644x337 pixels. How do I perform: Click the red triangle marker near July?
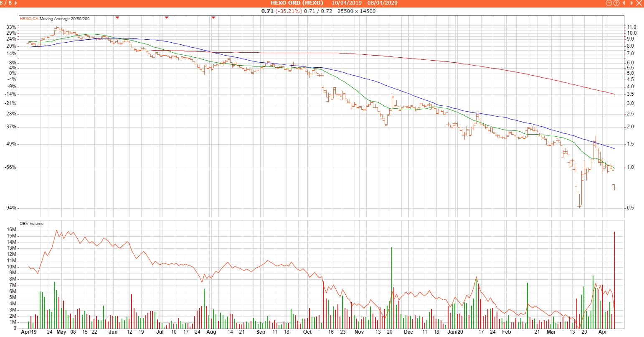167,18
